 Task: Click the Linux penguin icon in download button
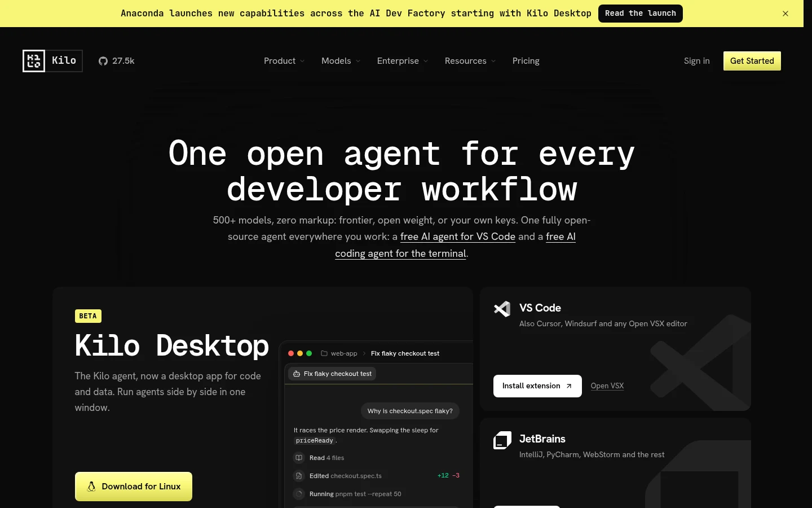(91, 487)
